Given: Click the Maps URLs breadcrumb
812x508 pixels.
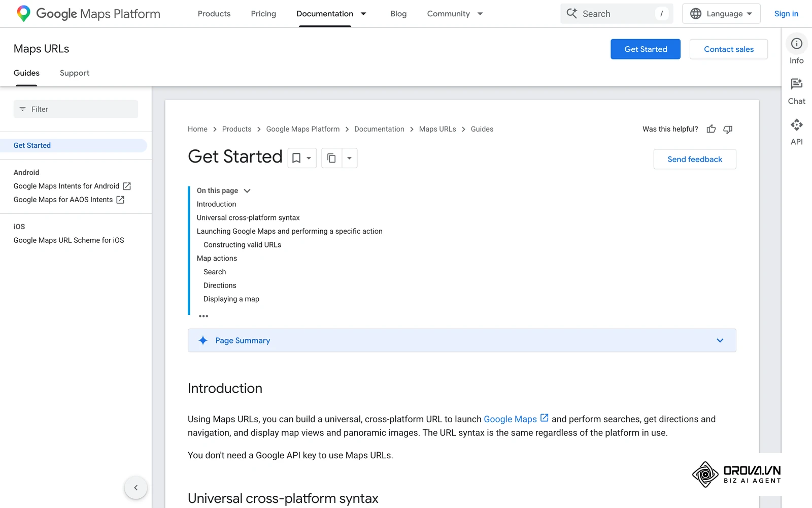Looking at the screenshot, I should tap(437, 129).
